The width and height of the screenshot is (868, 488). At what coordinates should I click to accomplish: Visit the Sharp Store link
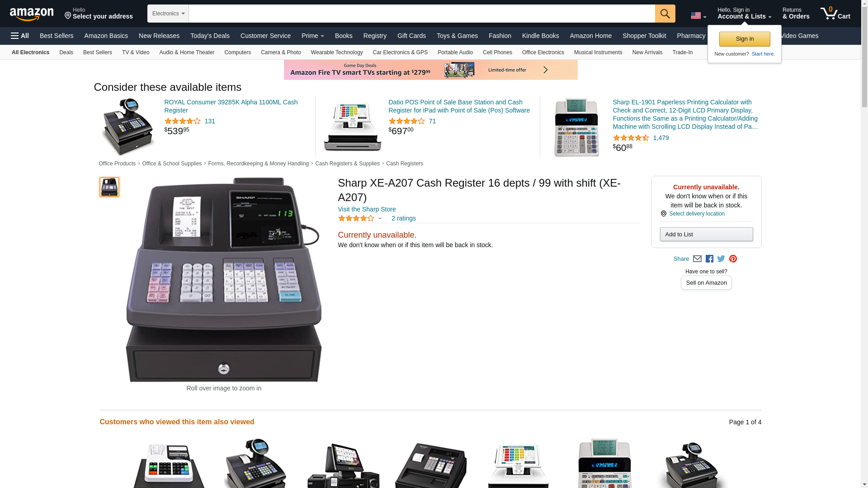(367, 209)
